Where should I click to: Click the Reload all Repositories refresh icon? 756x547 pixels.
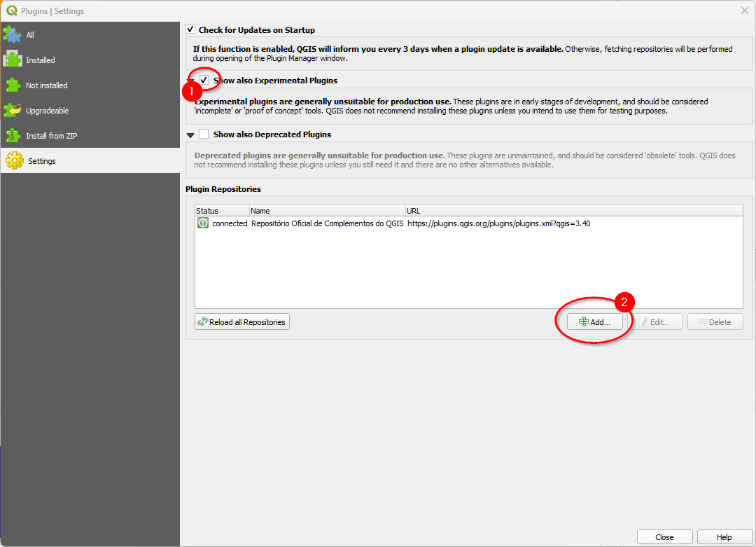(204, 321)
